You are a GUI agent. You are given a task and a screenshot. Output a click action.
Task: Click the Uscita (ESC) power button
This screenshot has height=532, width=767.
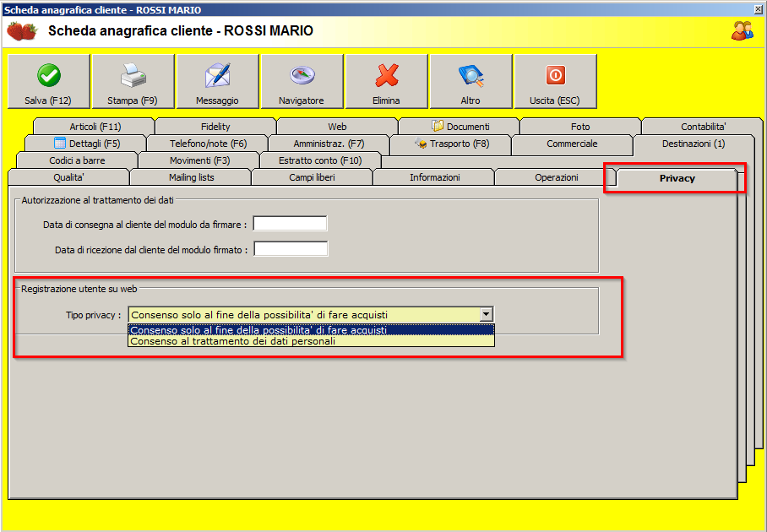pyautogui.click(x=555, y=81)
